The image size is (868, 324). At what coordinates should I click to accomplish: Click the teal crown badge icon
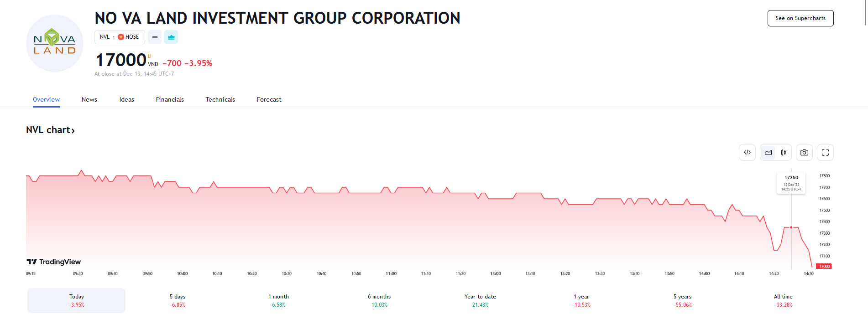click(171, 37)
